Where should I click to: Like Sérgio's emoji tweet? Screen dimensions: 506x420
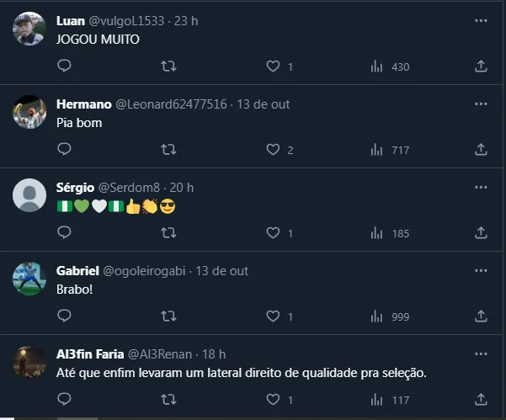[x=273, y=233]
